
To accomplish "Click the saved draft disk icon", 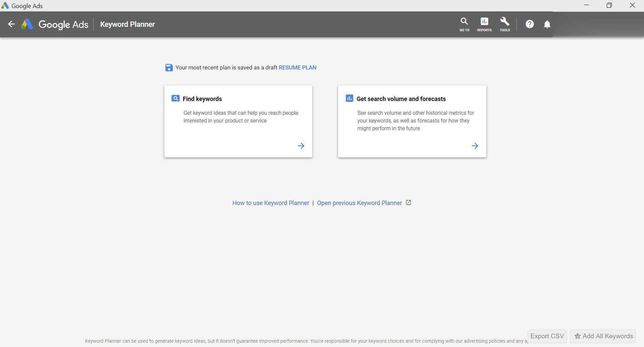I will coord(169,67).
